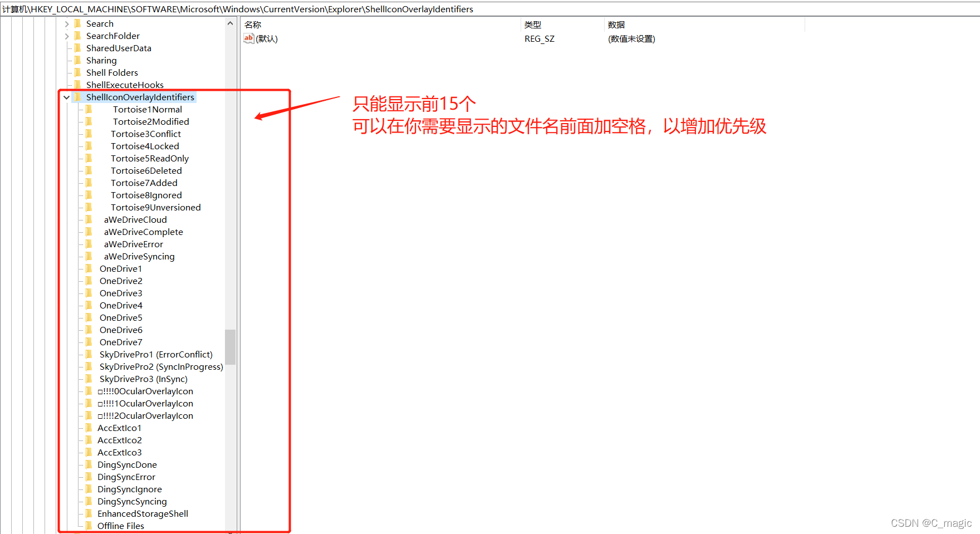Select the DingSyncIgnore key
This screenshot has width=980, height=534.
tap(130, 489)
